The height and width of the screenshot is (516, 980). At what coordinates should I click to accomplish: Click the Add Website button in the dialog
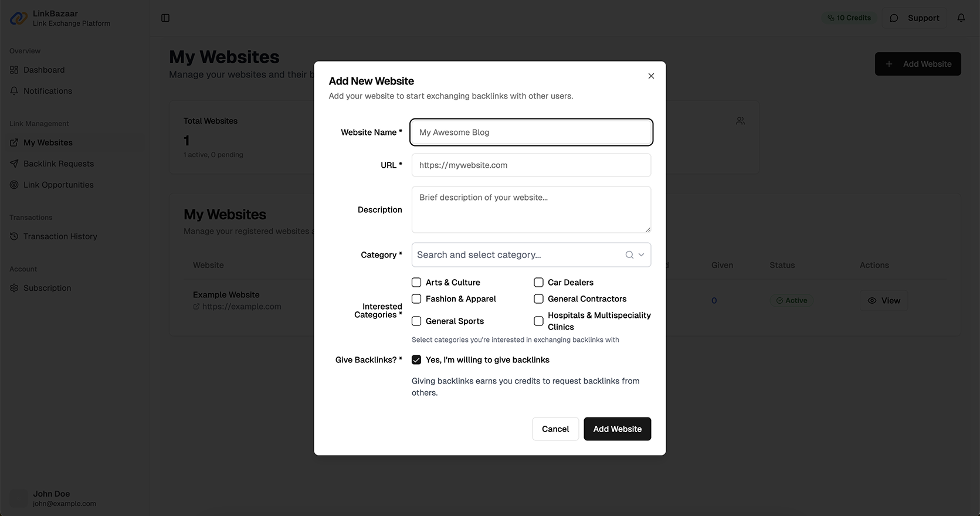617,429
